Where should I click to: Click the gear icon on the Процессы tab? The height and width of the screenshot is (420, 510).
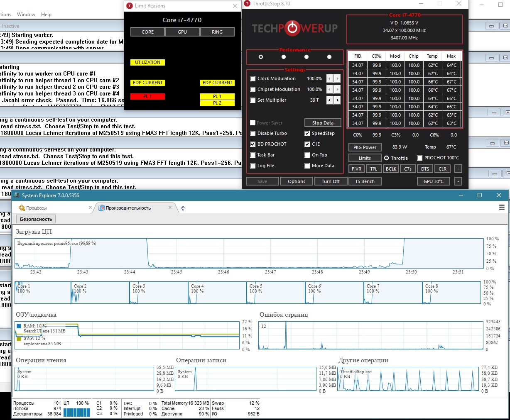point(22,208)
